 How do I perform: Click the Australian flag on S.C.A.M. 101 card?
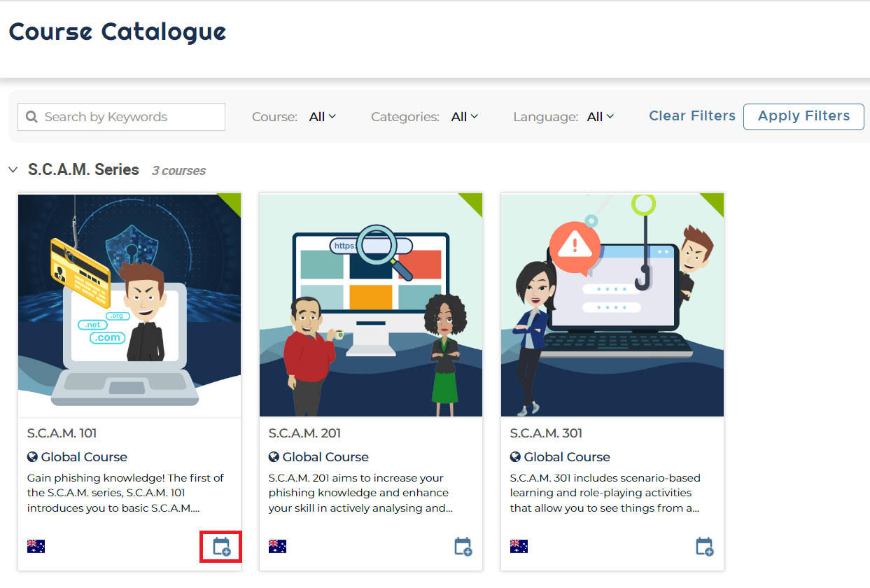[36, 546]
